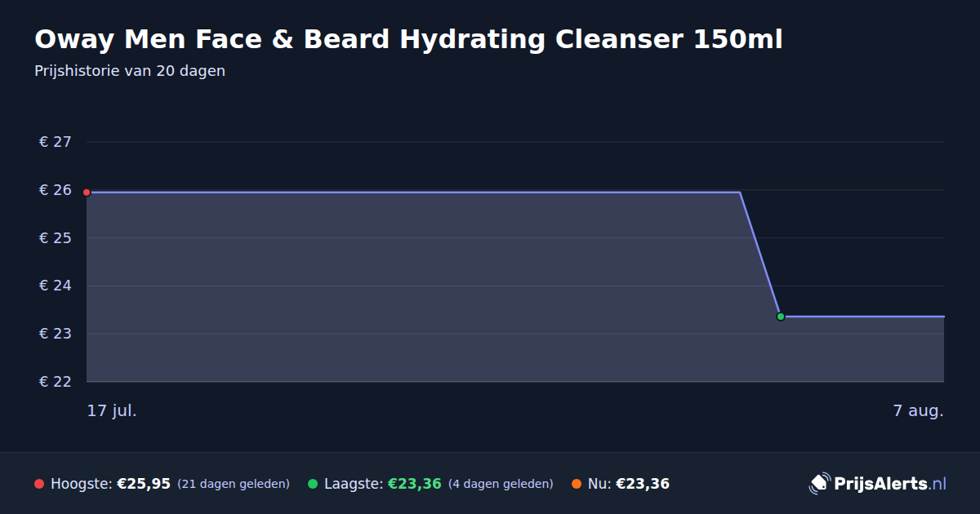
Task: Click the € 26 axis label
Action: (56, 190)
